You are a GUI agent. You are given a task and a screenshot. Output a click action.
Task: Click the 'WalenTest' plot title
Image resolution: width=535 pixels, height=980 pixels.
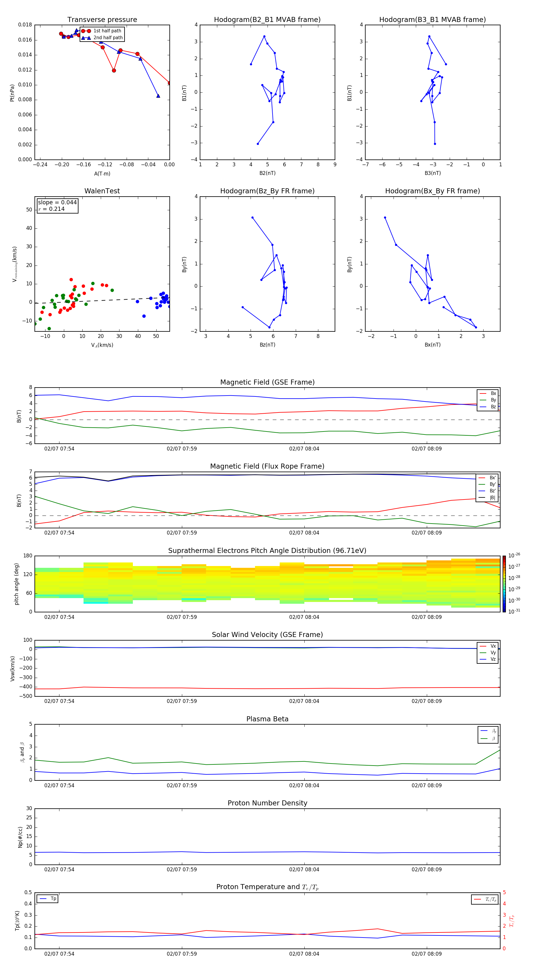pos(102,191)
